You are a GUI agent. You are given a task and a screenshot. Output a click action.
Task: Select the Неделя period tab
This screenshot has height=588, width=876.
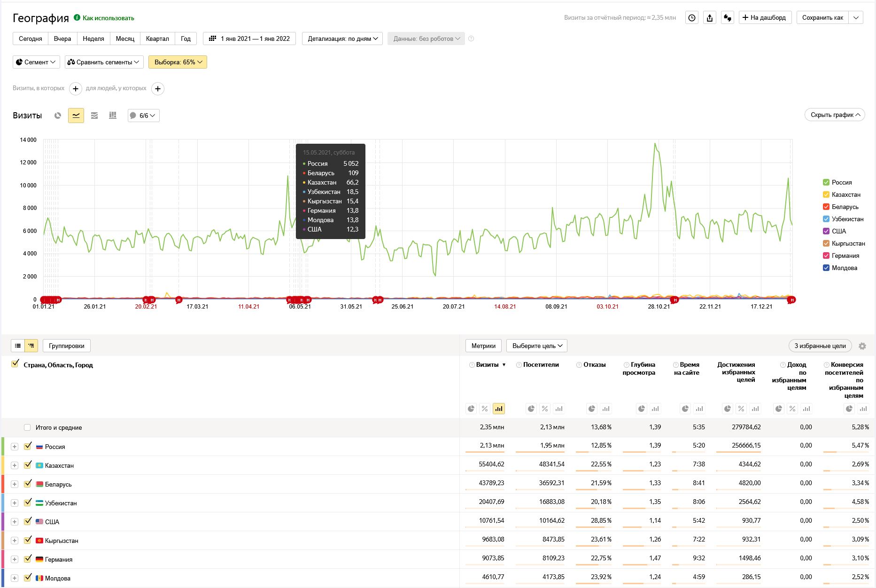pos(93,39)
